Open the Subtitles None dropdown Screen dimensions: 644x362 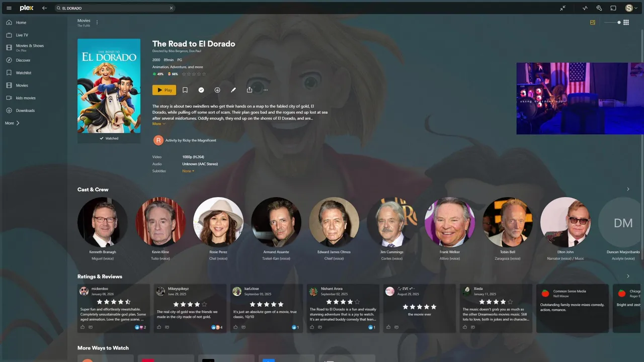coord(188,171)
